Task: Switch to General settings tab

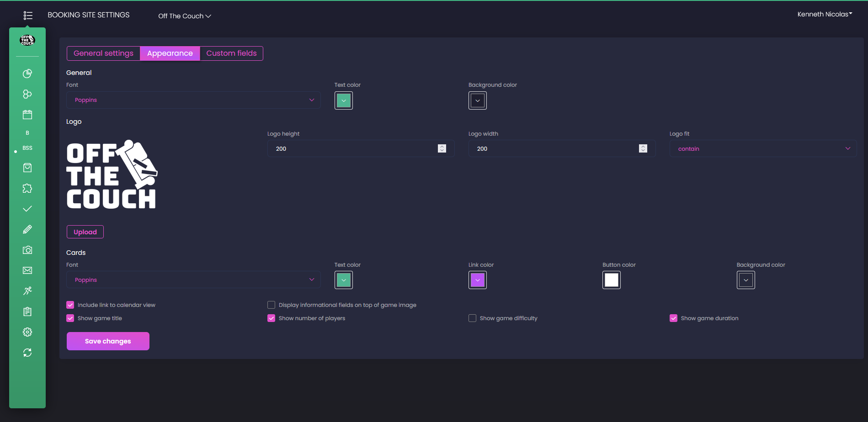Action: click(103, 53)
